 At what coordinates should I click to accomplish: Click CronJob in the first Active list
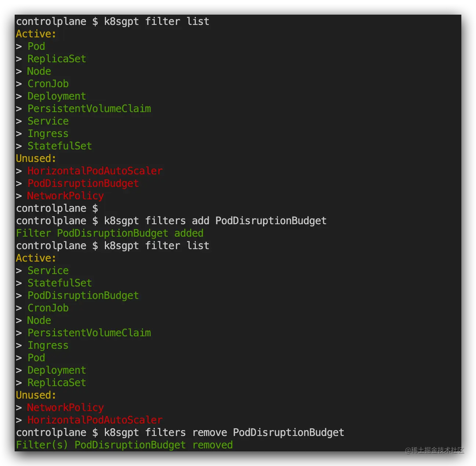48,84
